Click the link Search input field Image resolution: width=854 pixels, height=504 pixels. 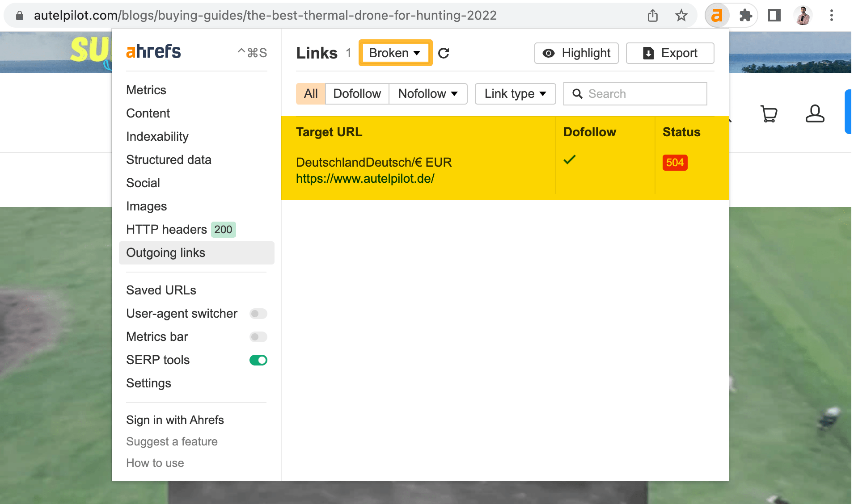click(x=635, y=94)
